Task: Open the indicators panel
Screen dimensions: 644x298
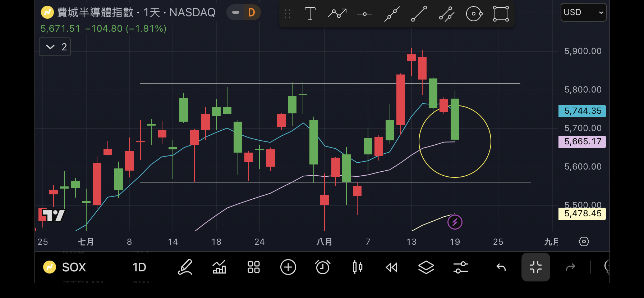Action: [219, 267]
